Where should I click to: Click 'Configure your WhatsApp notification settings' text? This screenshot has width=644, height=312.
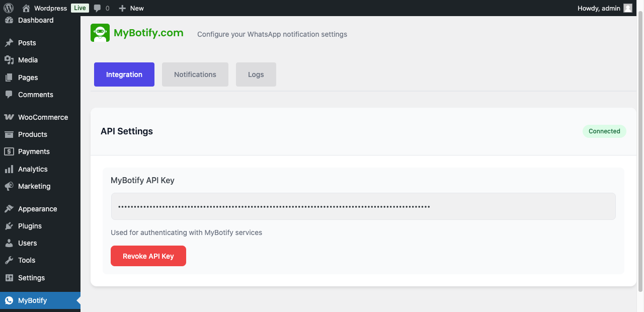[272, 34]
